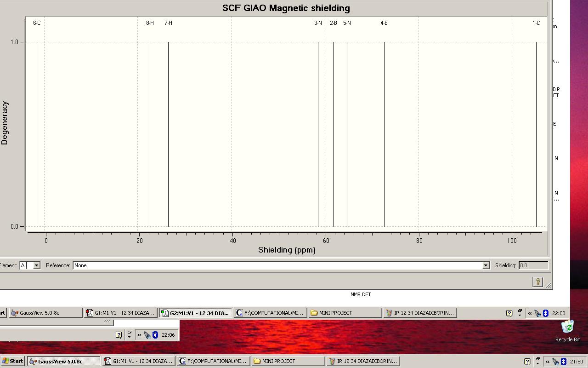588x368 pixels.
Task: Select the 5-N peak label
Action: click(347, 23)
